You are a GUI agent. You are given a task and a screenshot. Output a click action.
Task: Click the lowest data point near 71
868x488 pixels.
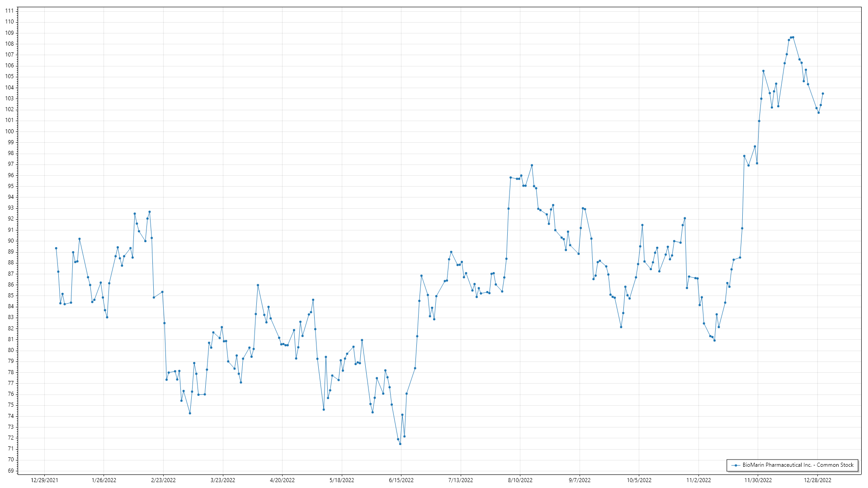[x=400, y=444]
